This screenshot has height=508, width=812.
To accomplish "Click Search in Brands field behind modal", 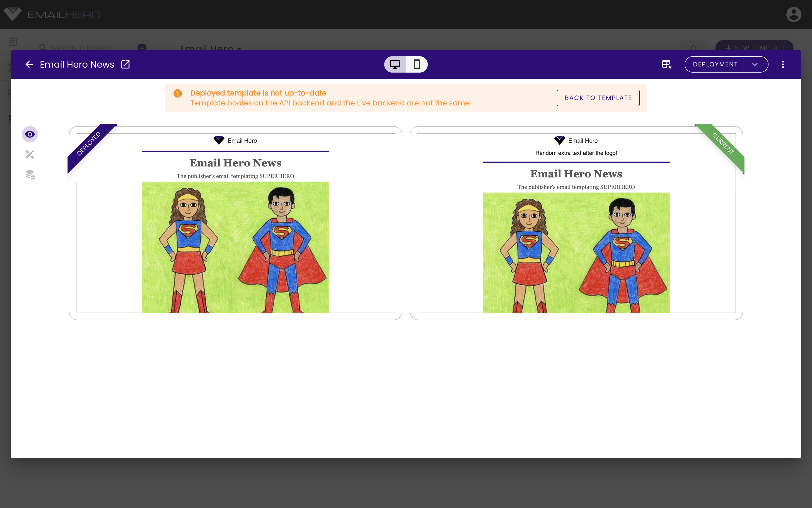I will coord(81,48).
